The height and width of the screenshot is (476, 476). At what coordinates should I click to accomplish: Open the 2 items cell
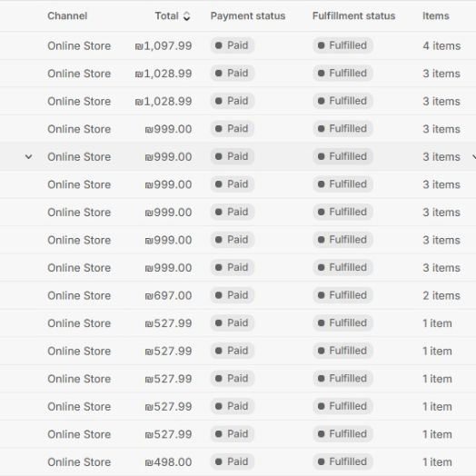click(441, 295)
